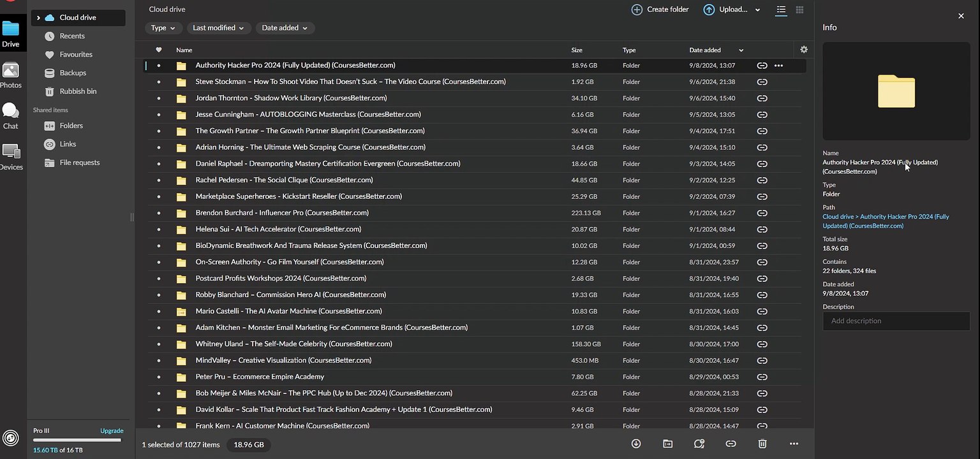Click the circular spiral icon at bottom-left
The width and height of the screenshot is (980, 459).
point(10,437)
